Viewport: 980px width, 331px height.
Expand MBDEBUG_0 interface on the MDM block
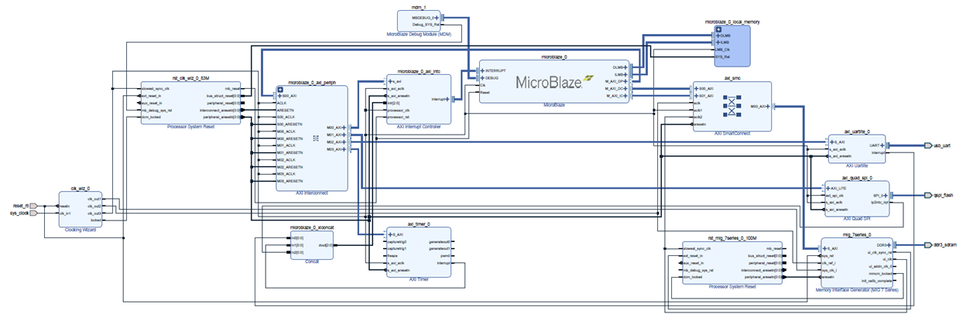click(x=437, y=17)
